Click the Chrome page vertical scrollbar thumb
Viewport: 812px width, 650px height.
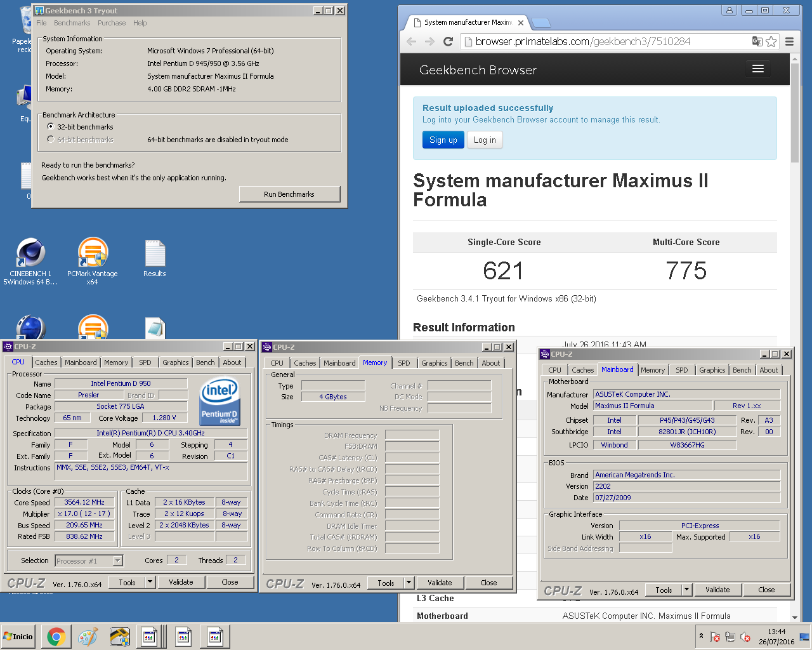795,113
